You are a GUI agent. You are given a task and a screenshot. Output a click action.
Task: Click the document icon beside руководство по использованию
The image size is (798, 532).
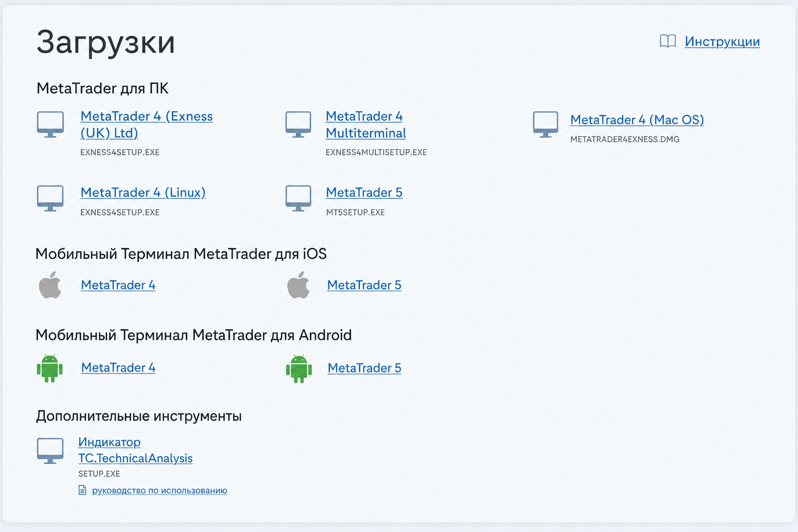(83, 490)
